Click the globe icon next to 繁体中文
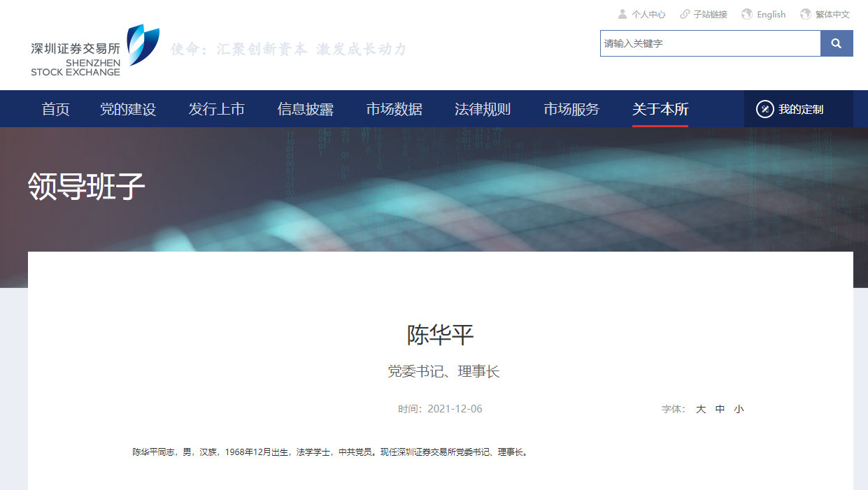 tap(806, 14)
